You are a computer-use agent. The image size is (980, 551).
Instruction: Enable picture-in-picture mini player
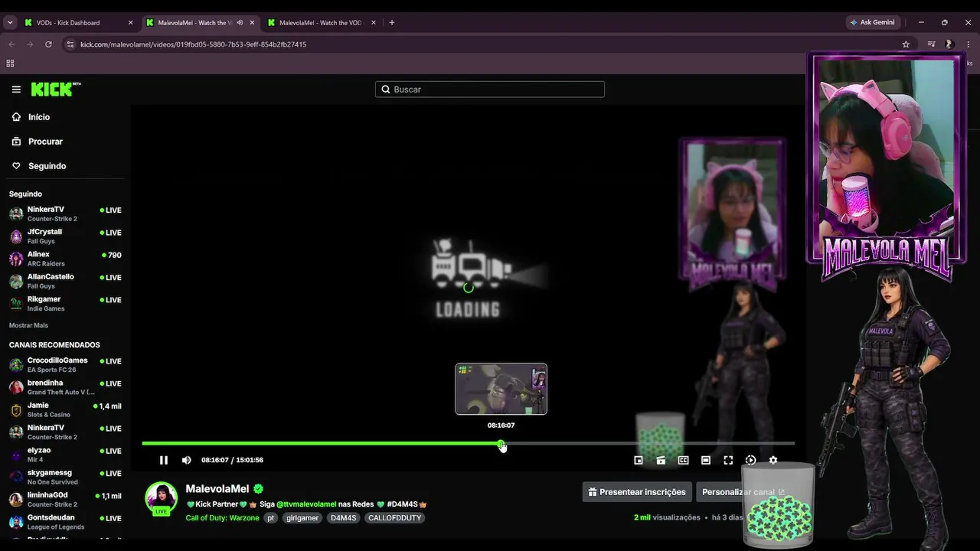click(639, 460)
